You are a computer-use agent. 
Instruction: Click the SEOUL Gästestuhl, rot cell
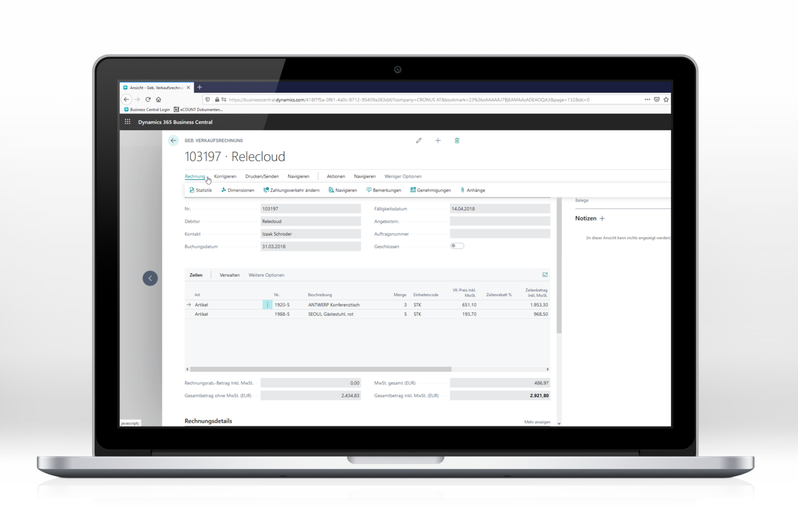(x=331, y=314)
